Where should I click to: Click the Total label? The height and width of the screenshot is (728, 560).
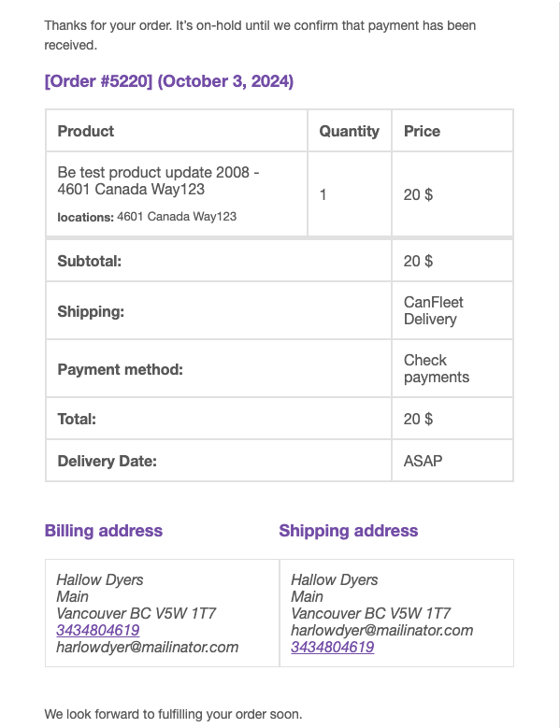[x=77, y=419]
